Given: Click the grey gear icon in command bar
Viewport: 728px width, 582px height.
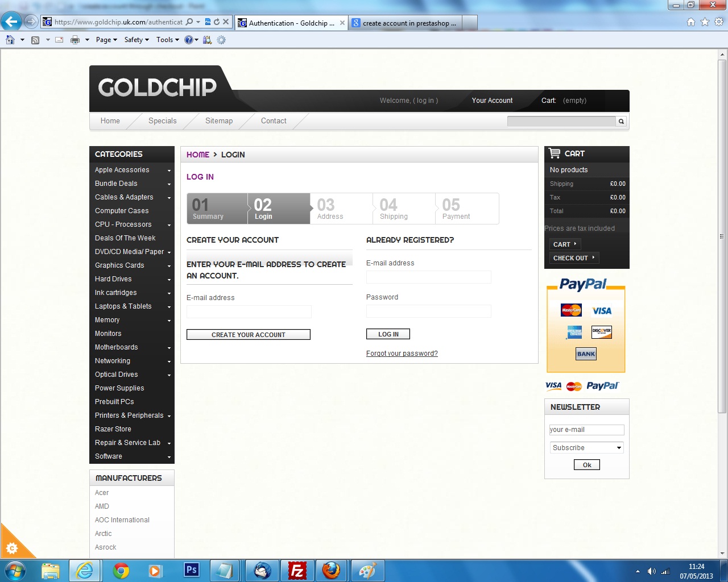Looking at the screenshot, I should click(x=221, y=40).
